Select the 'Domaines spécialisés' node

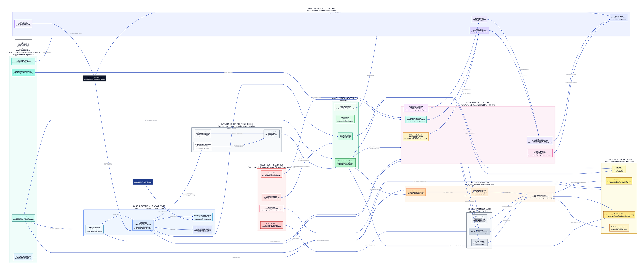pyautogui.click(x=416, y=120)
